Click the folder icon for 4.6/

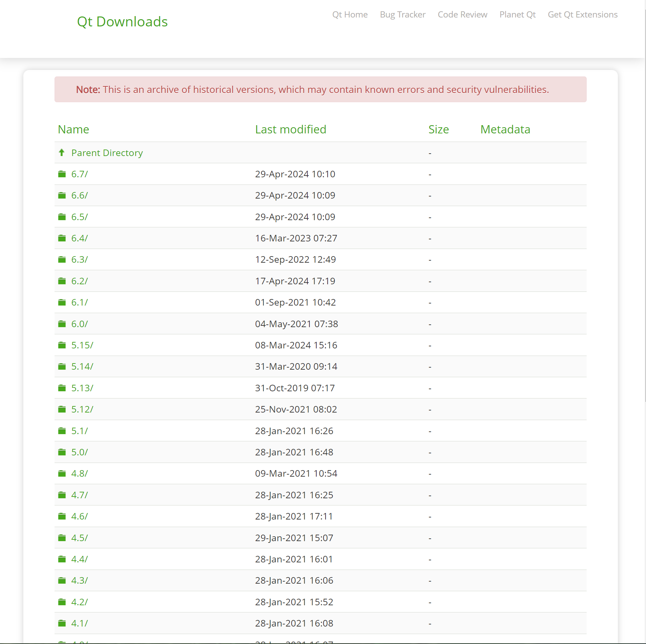(62, 516)
